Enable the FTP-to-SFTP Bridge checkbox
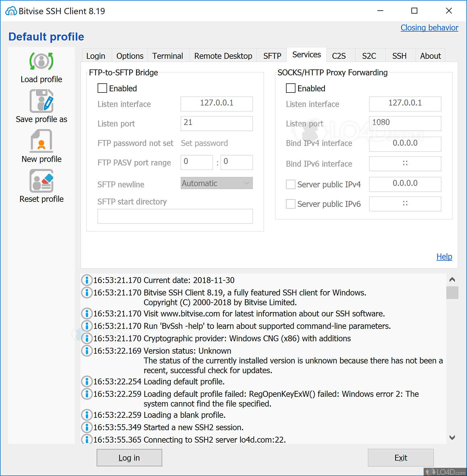 [x=102, y=88]
